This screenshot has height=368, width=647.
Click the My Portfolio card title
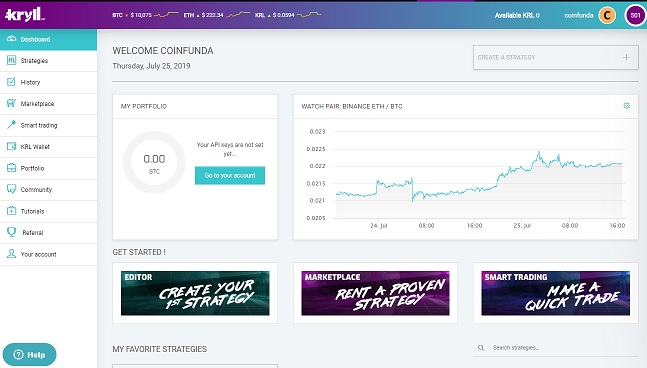(144, 106)
